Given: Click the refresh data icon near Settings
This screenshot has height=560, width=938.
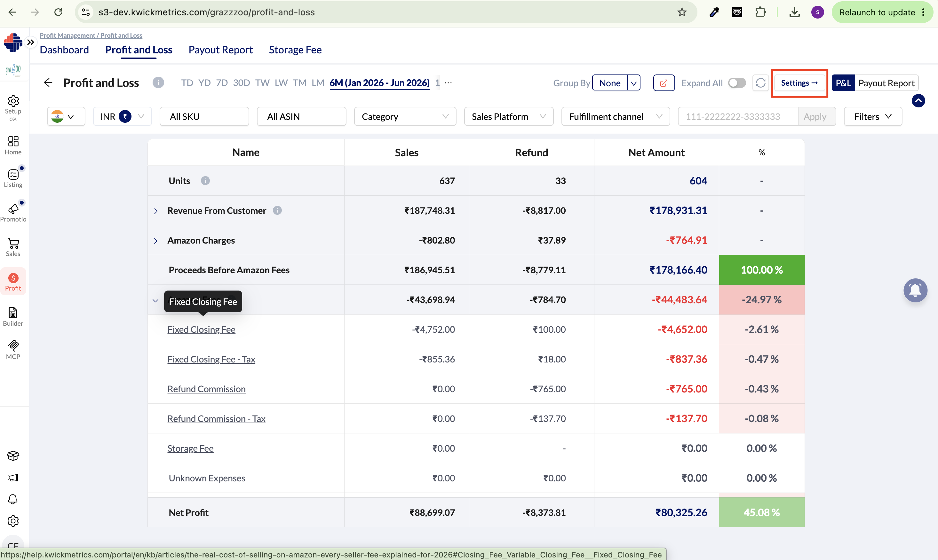Looking at the screenshot, I should (x=760, y=83).
